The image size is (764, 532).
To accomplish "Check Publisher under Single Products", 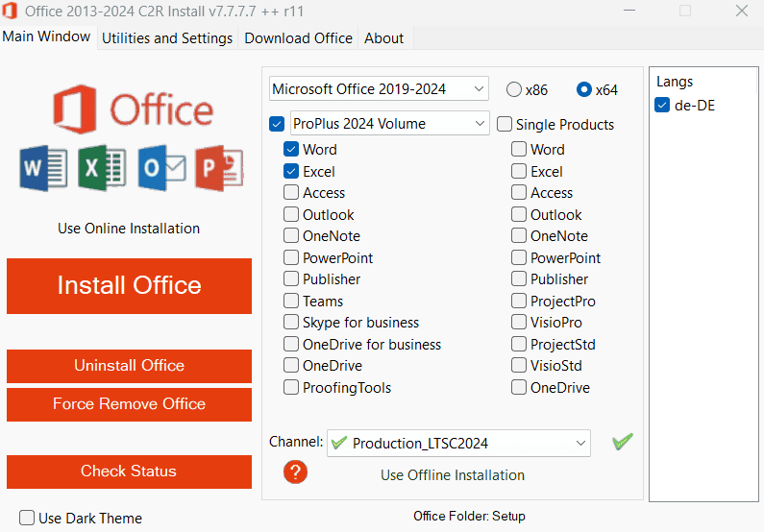I will click(519, 278).
